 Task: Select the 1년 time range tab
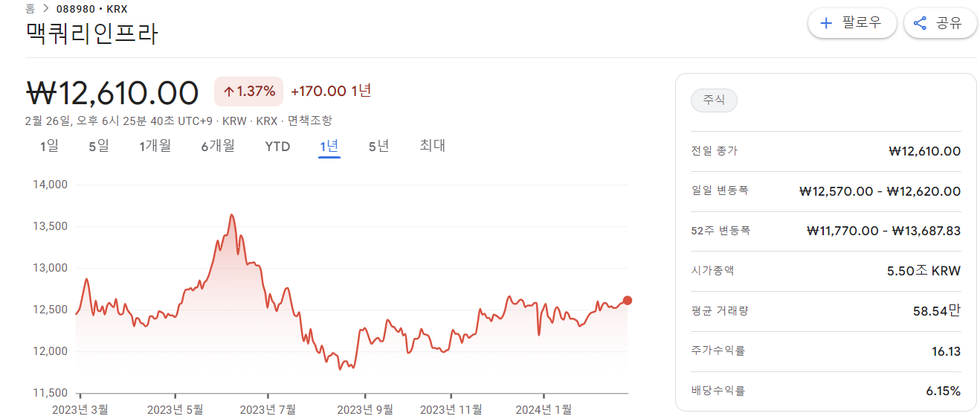tap(329, 146)
